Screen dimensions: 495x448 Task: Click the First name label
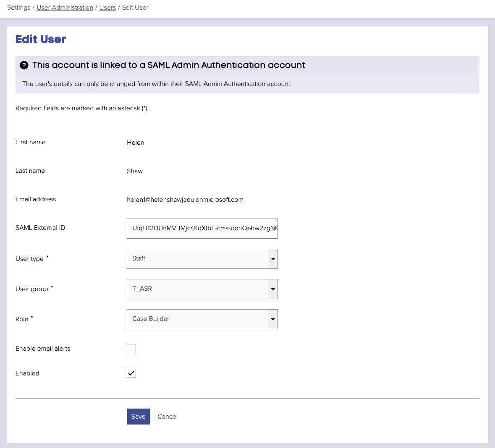point(30,142)
